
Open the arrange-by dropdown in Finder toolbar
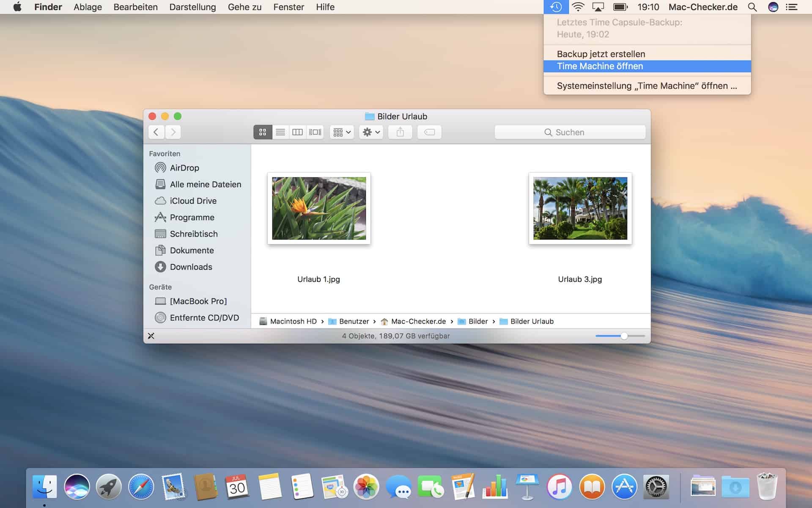(342, 132)
